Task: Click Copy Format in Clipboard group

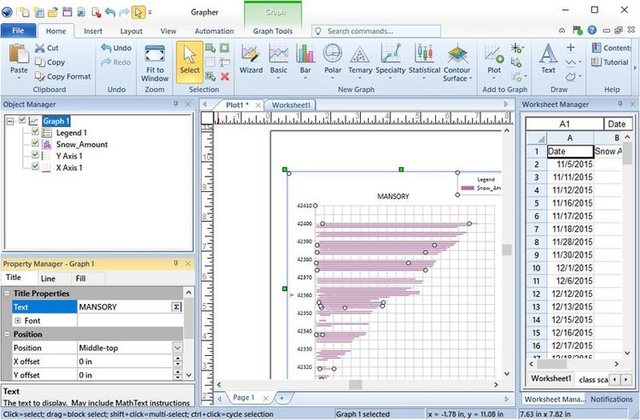Action: (62, 76)
